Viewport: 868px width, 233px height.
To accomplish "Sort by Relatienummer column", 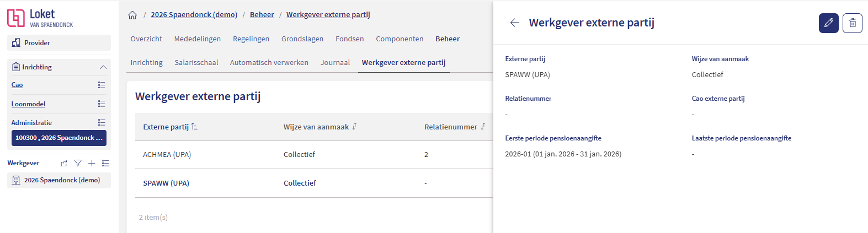I will pos(483,127).
